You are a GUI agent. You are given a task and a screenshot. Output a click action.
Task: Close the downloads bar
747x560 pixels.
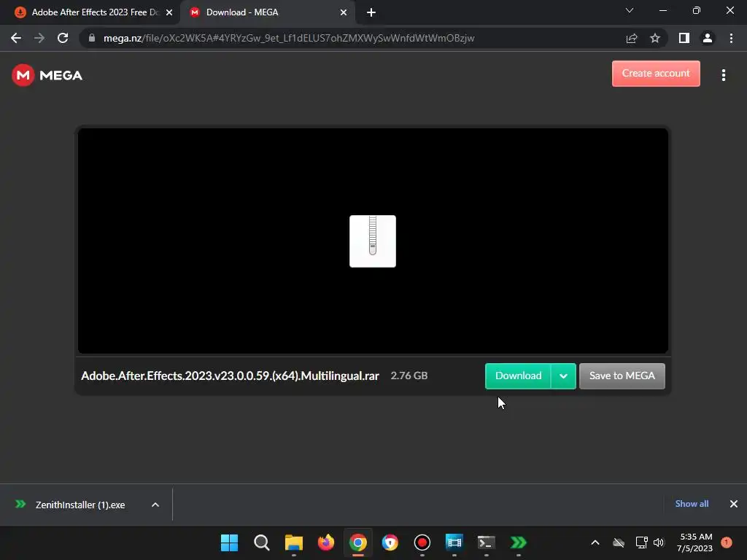(x=734, y=504)
